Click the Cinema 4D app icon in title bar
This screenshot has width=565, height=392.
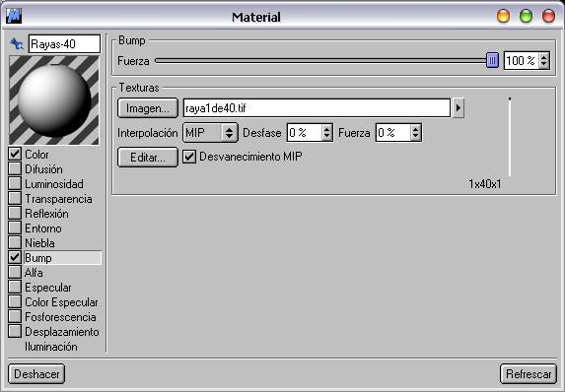point(14,16)
